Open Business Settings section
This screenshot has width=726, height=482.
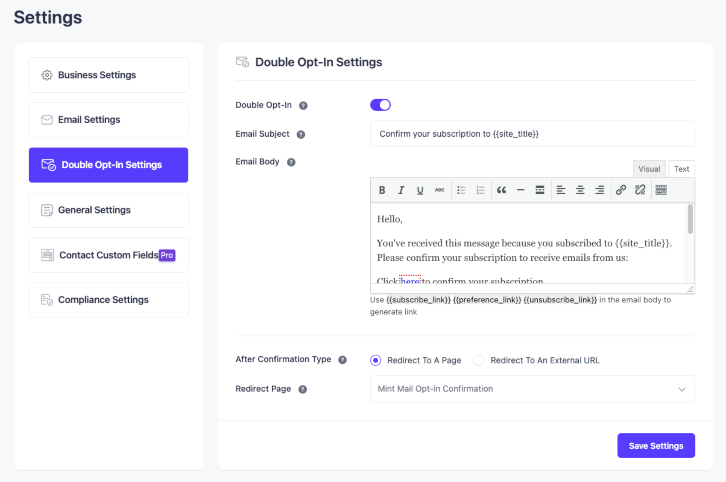[x=108, y=75]
